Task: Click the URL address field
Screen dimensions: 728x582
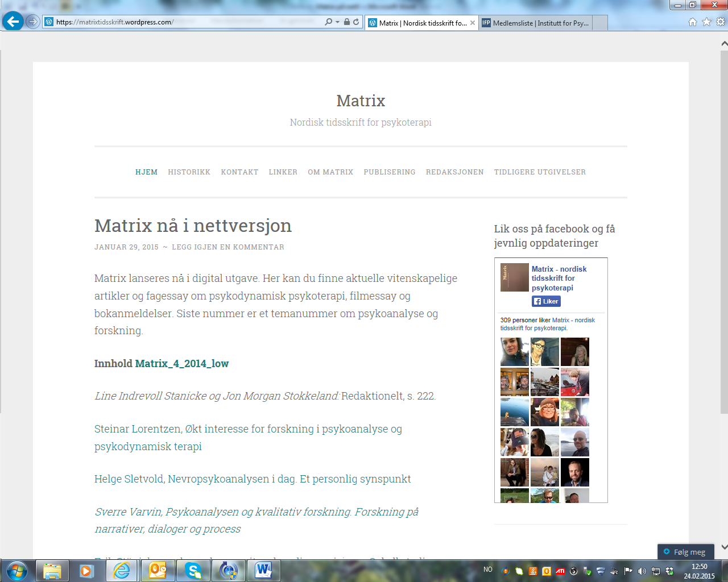Action: [x=188, y=22]
